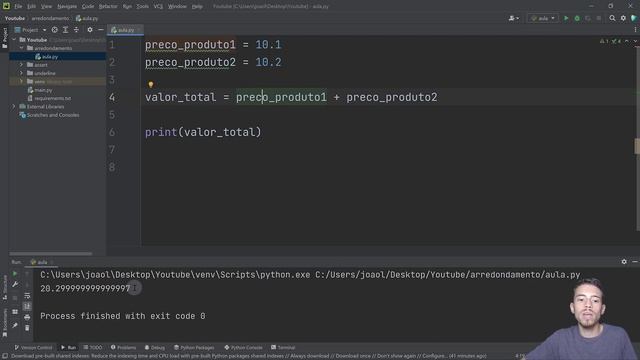Jump to next highlighted error arrow in editor

tap(635, 41)
